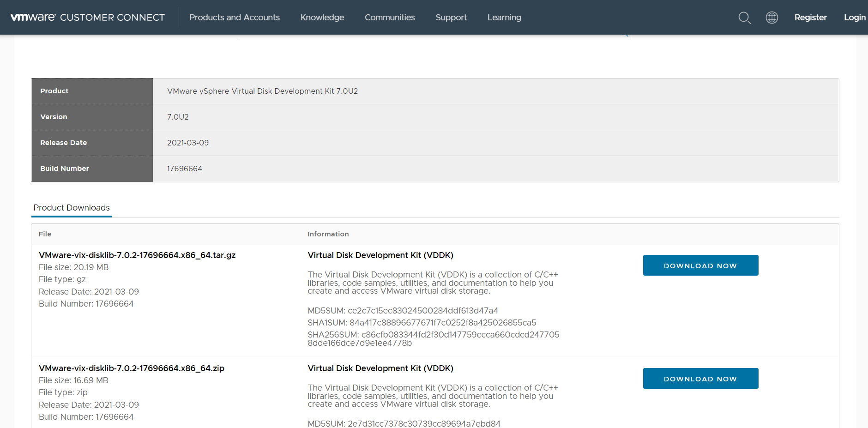
Task: Click the Register link
Action: (x=810, y=18)
